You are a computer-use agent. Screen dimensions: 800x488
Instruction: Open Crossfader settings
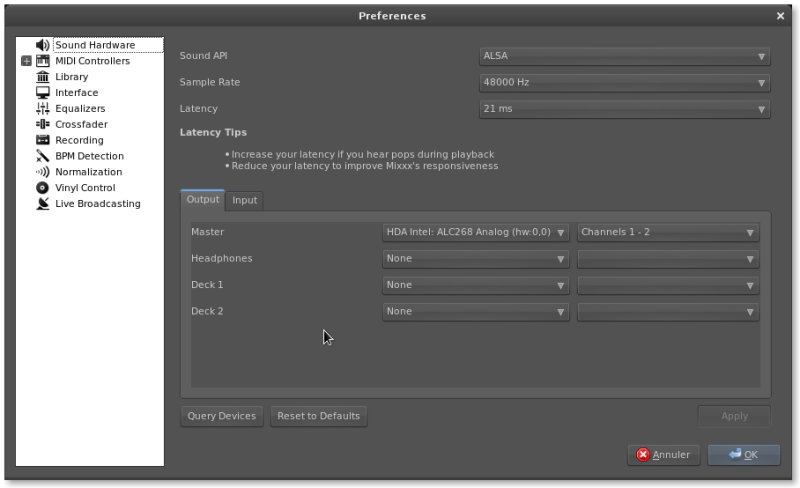pyautogui.click(x=81, y=124)
